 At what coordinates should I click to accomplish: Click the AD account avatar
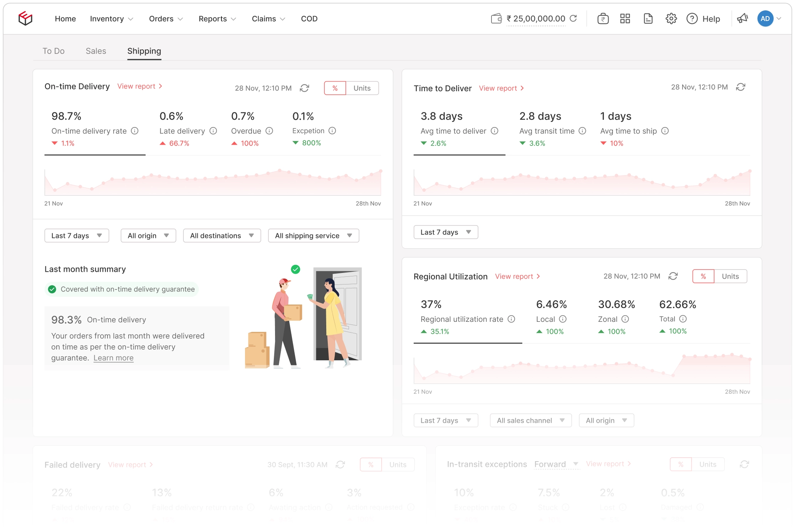[x=766, y=18]
